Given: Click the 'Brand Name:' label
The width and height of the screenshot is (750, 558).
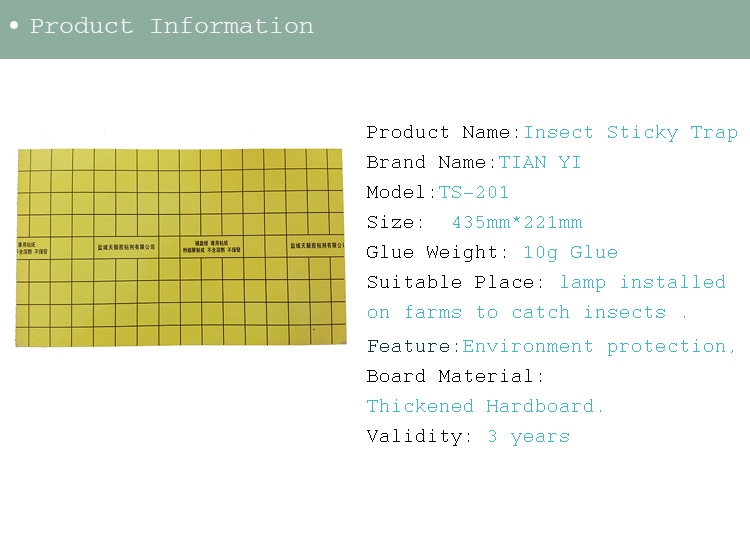Looking at the screenshot, I should [x=431, y=162].
